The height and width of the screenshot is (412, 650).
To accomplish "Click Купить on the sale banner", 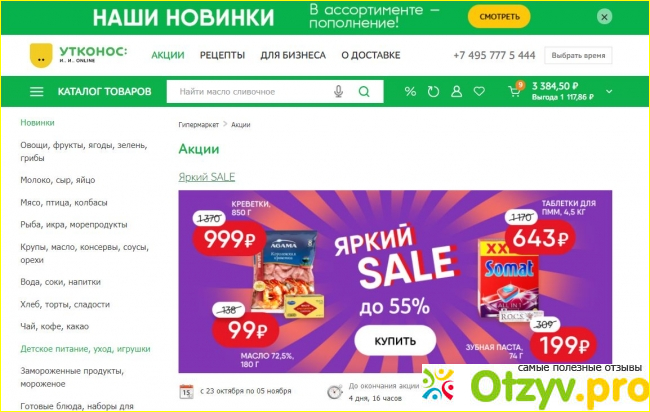I will point(395,341).
